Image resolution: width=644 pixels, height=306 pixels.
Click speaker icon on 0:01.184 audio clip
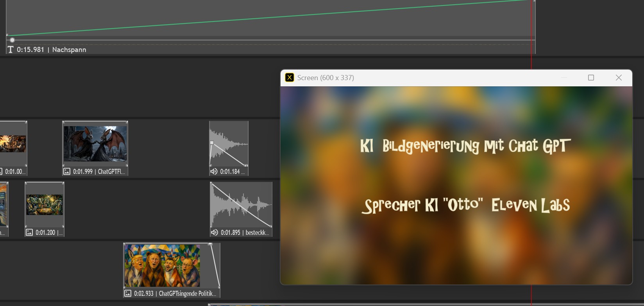(214, 171)
